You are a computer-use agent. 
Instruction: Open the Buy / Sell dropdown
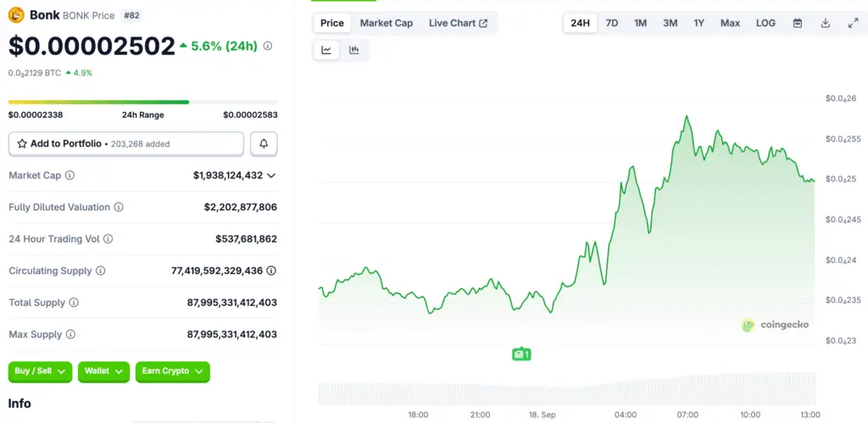click(x=41, y=371)
